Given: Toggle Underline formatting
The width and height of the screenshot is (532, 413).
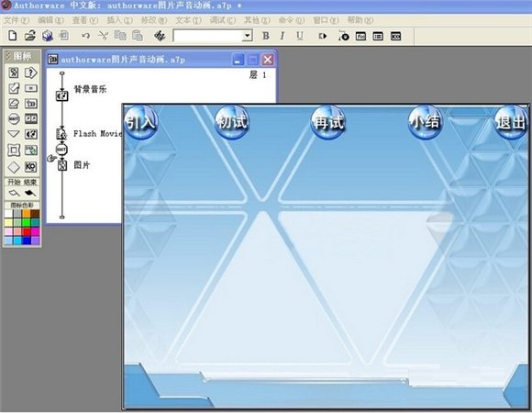Looking at the screenshot, I should 300,36.
